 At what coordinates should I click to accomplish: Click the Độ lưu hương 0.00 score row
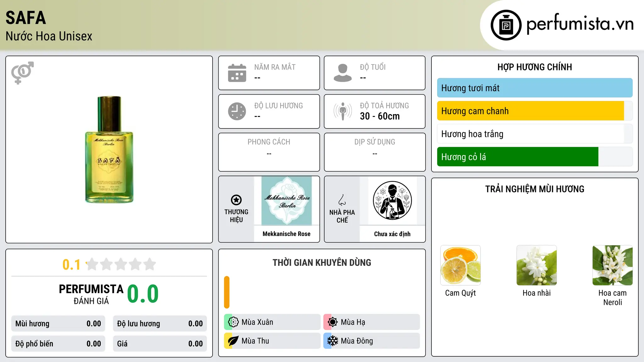[x=160, y=324]
